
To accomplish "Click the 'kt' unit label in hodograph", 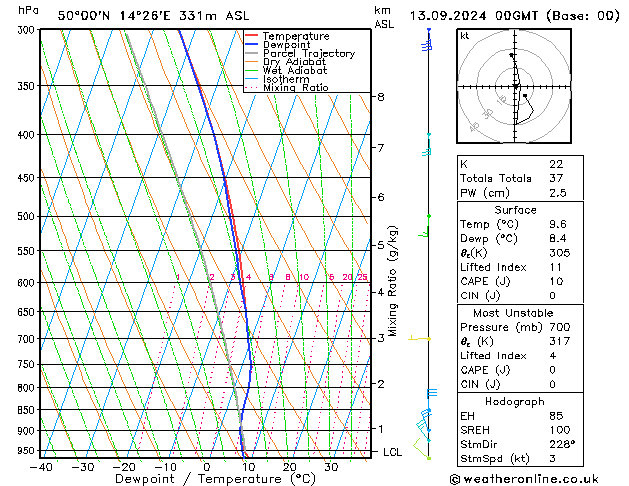I will [465, 36].
